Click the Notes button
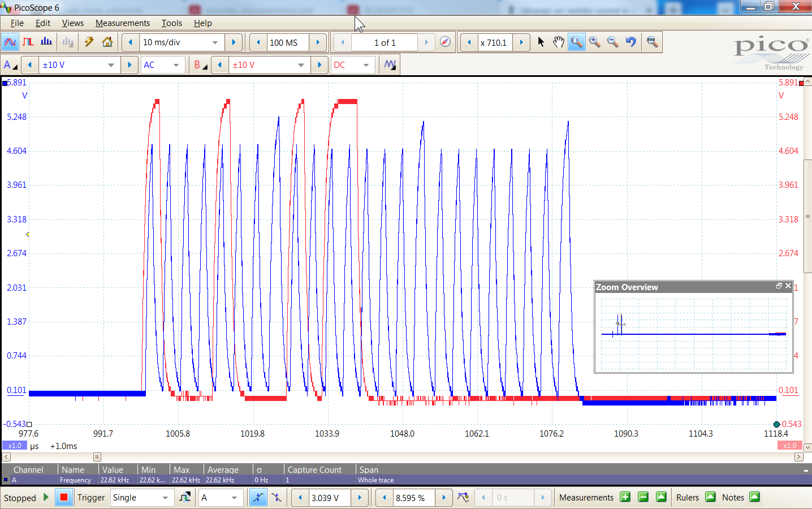Screen dimensions: 812x509 (x=733, y=497)
